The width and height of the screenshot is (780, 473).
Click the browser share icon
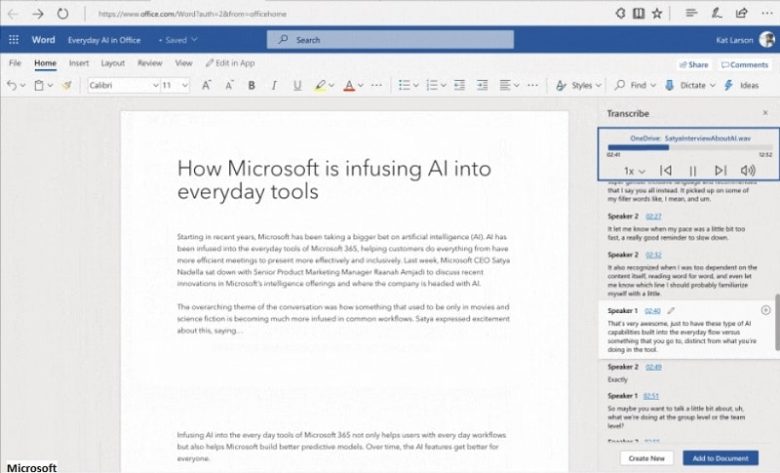[x=742, y=13]
